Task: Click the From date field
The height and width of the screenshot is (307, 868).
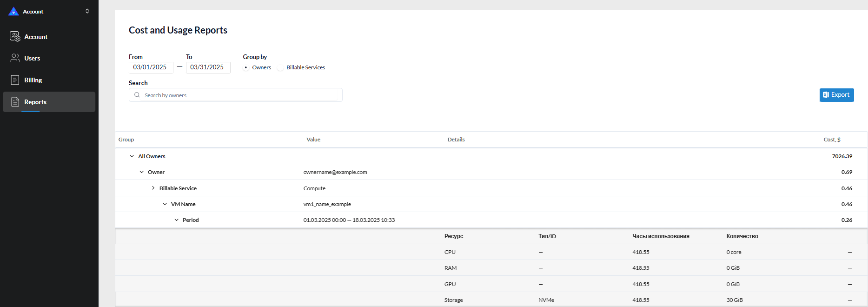Action: click(151, 67)
